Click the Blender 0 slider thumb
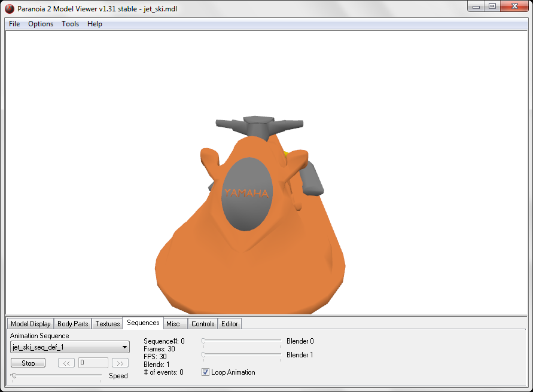 203,341
